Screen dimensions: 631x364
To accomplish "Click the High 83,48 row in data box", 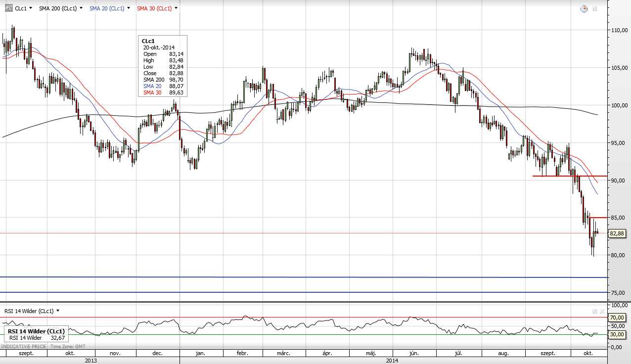I will (163, 60).
